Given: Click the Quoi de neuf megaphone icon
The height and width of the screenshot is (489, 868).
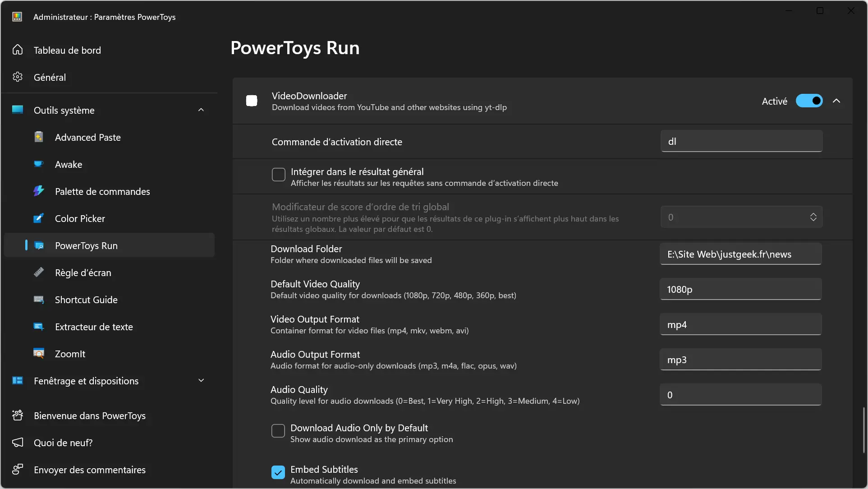Looking at the screenshot, I should pyautogui.click(x=18, y=442).
